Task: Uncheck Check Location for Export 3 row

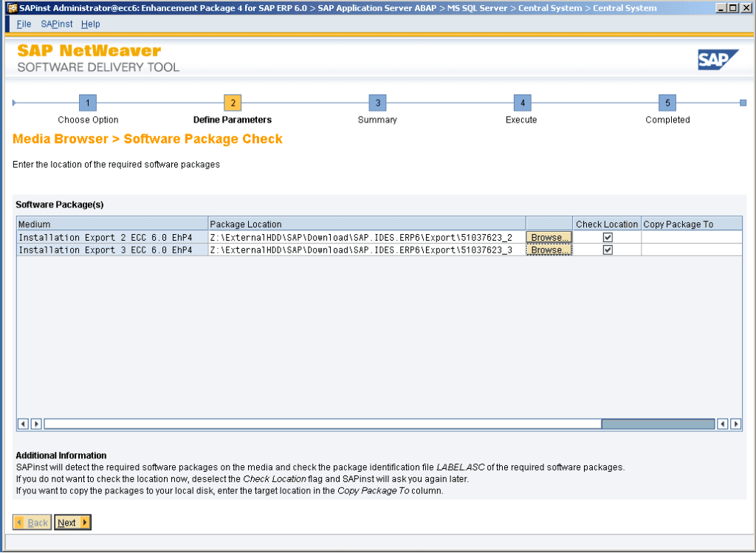Action: coord(608,250)
